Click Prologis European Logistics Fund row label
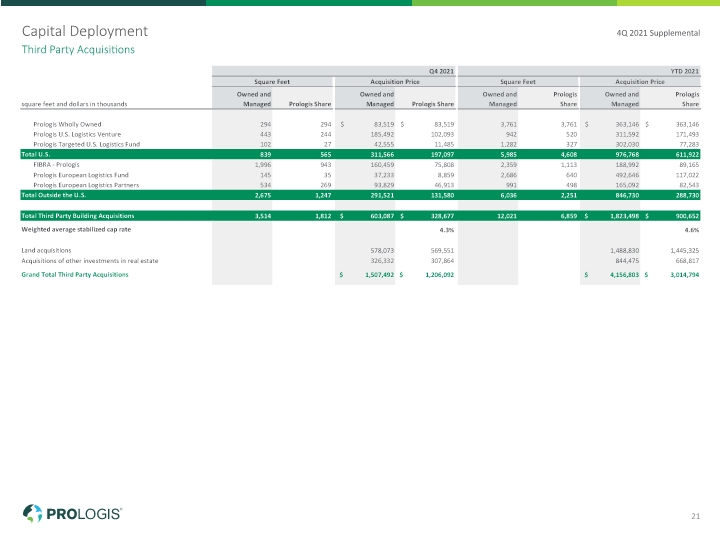This screenshot has height=540, width=720. point(81,175)
